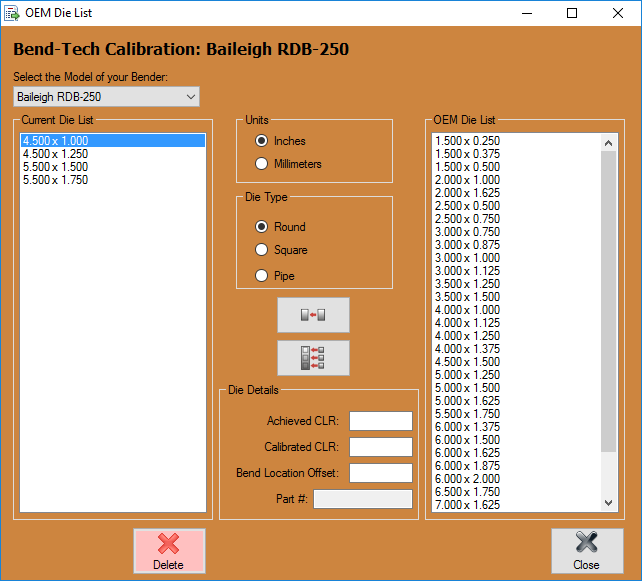The width and height of the screenshot is (642, 581).
Task: Click the transfer all dies button
Action: point(313,358)
